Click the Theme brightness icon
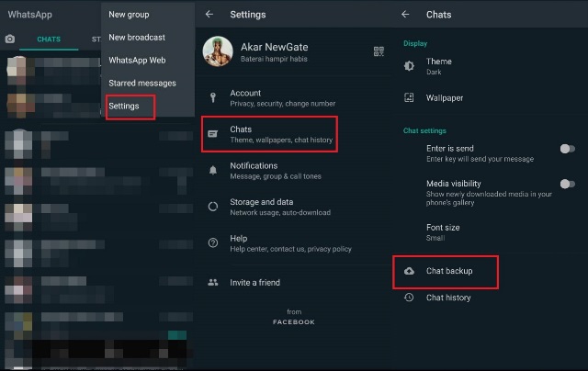The width and height of the screenshot is (588, 371). click(x=409, y=66)
